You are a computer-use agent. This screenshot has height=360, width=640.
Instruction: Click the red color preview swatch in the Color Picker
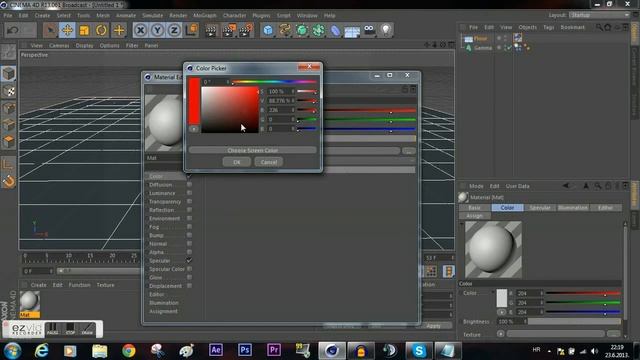tap(194, 101)
